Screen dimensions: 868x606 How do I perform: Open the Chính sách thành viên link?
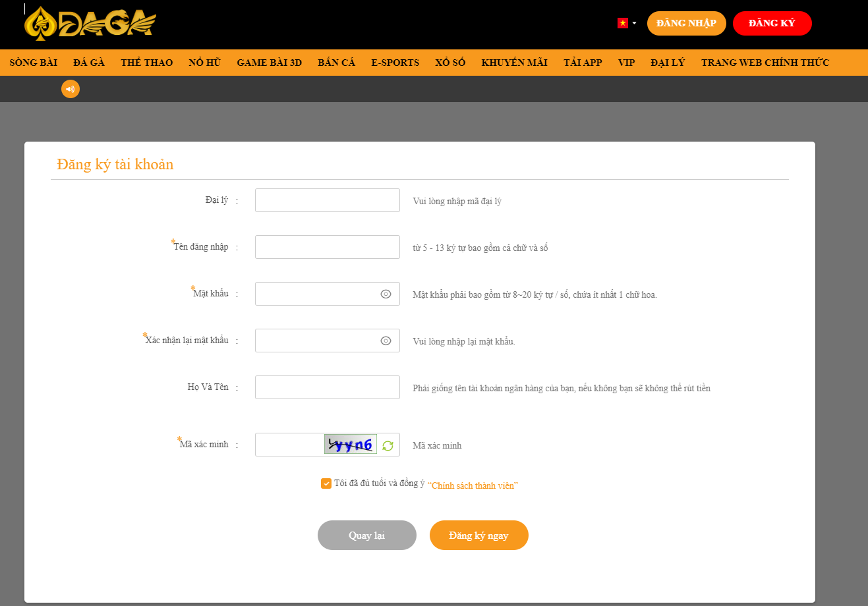(473, 485)
